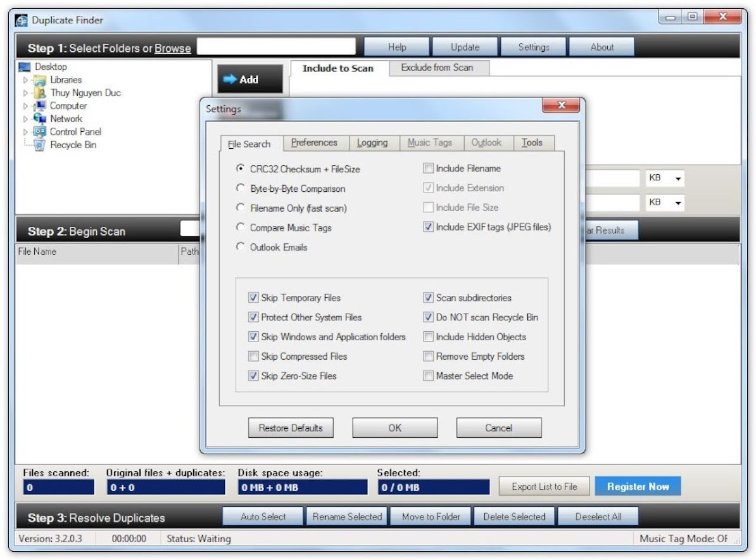Close the Settings dialog with X
This screenshot has height=560, width=756.
[x=561, y=105]
